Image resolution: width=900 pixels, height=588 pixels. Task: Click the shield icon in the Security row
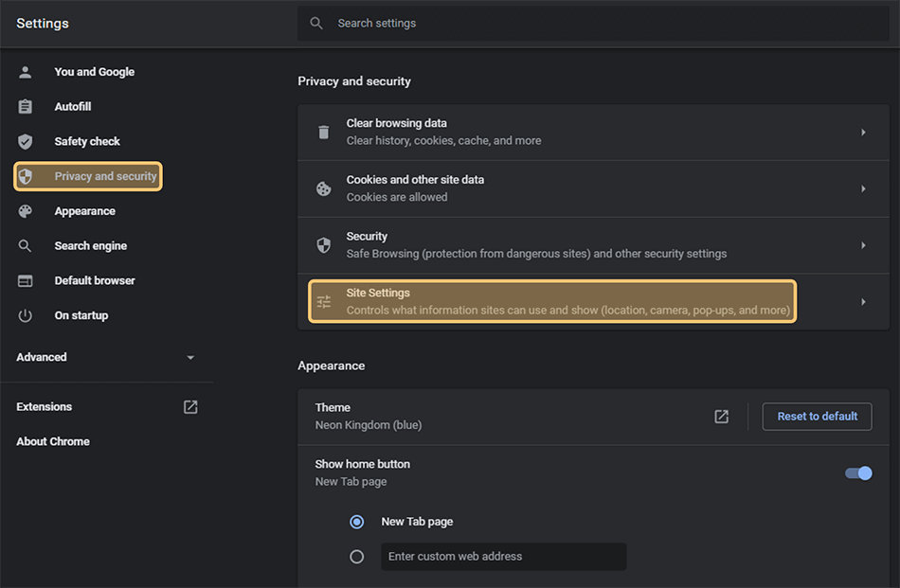pyautogui.click(x=324, y=245)
